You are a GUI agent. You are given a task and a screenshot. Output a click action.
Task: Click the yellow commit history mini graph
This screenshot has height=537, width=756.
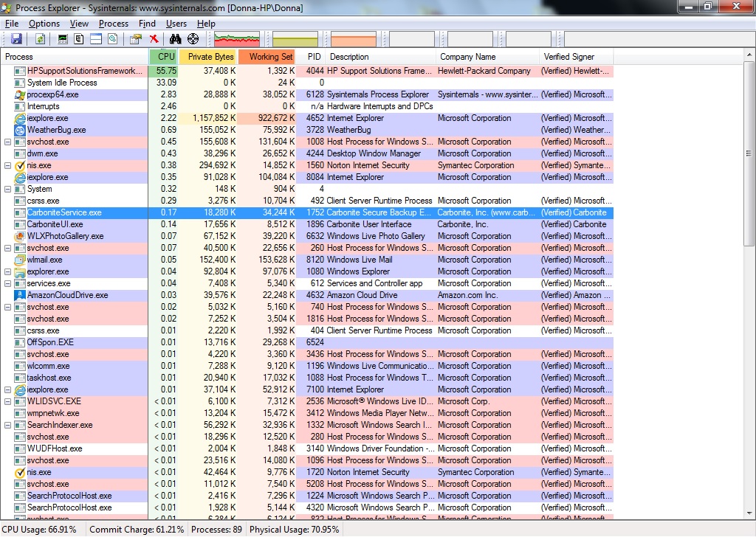pyautogui.click(x=295, y=39)
